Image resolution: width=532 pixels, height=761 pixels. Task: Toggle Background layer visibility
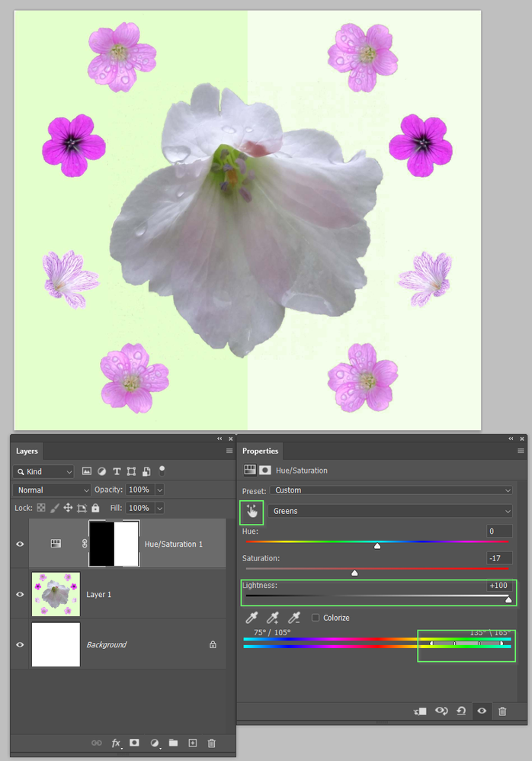pyautogui.click(x=21, y=644)
